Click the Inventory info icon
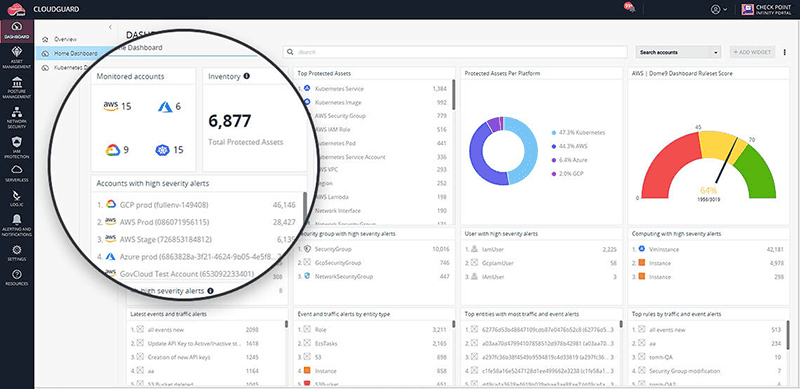800x389 pixels. [x=246, y=76]
